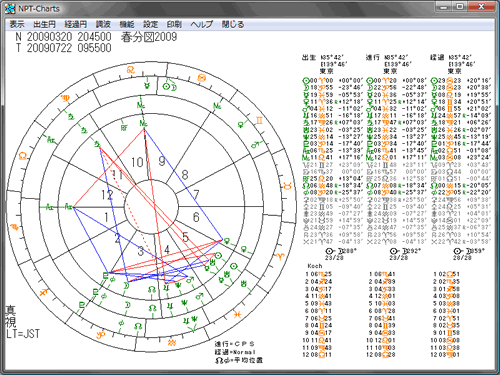Viewport: 500px width, 375px height.
Task: Click the LT=JST label
Action: (x=23, y=334)
